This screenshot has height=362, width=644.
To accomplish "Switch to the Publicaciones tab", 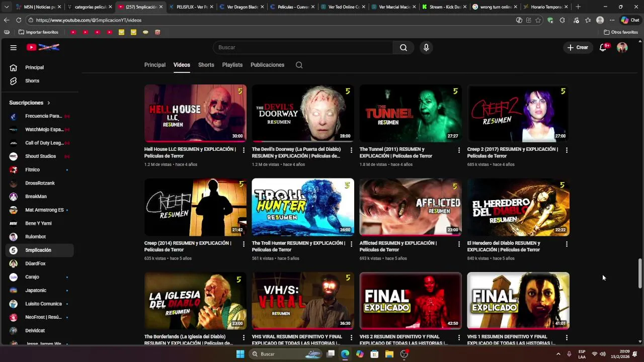I will pyautogui.click(x=268, y=65).
